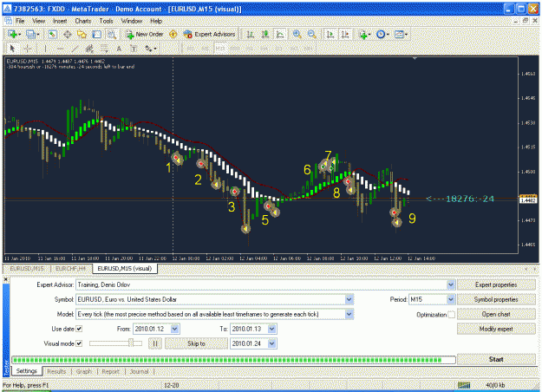Switch chart to line chart icon

280,34
